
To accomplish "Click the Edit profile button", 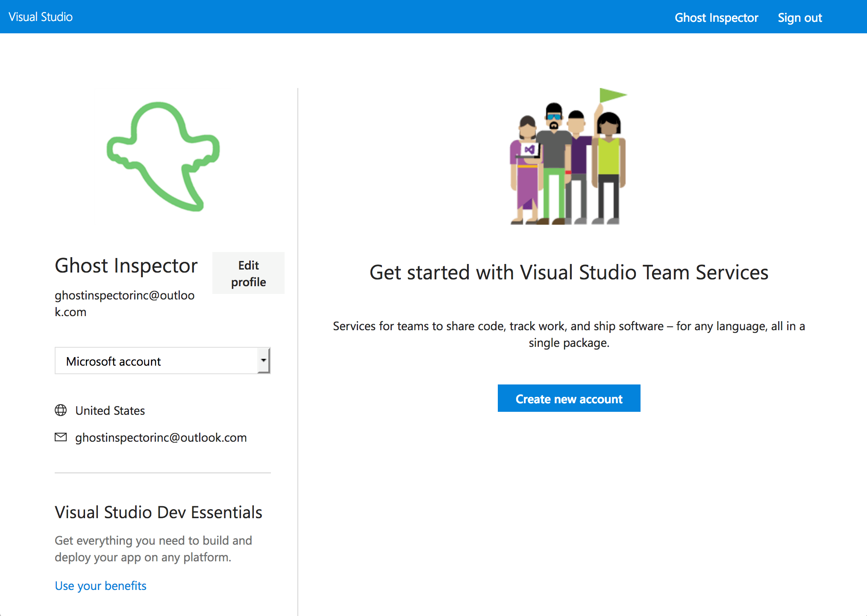I will (248, 273).
